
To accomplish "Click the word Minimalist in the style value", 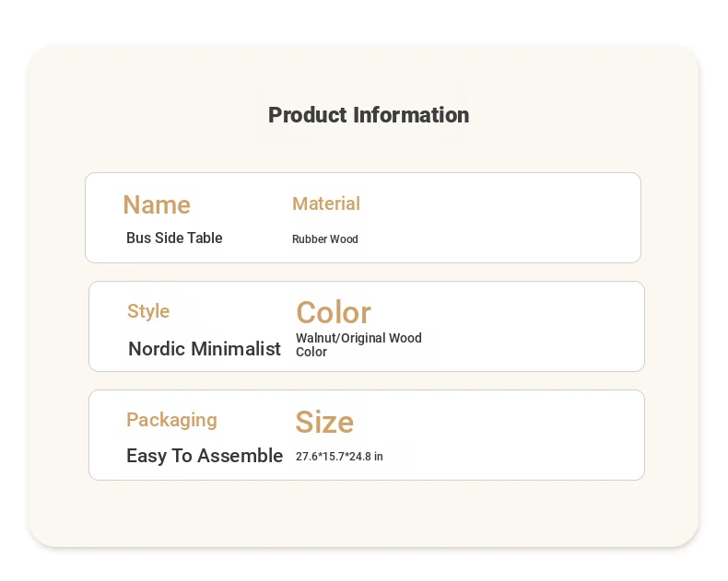I will pyautogui.click(x=236, y=348).
